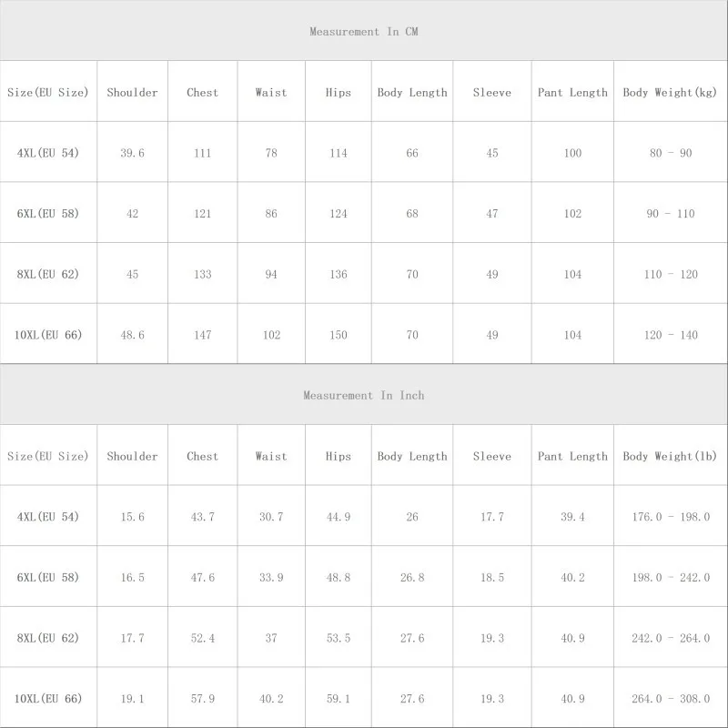Select the 10XL(EU 66) row in CM table
The width and height of the screenshot is (728, 728).
[x=48, y=335]
